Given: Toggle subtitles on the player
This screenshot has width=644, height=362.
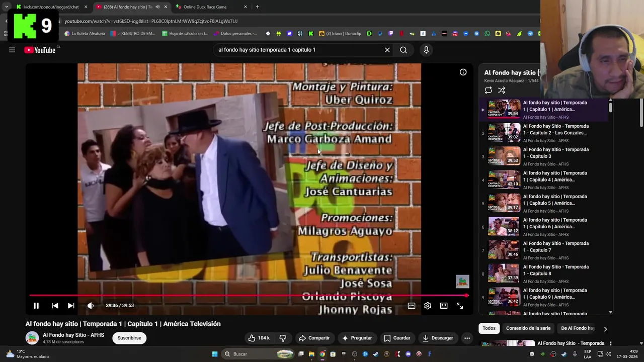Looking at the screenshot, I should 412,305.
